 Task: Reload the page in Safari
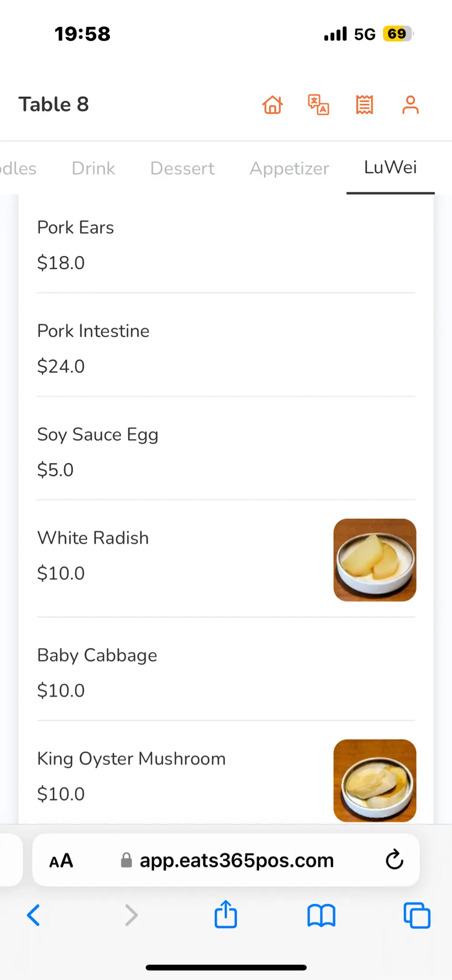tap(394, 859)
